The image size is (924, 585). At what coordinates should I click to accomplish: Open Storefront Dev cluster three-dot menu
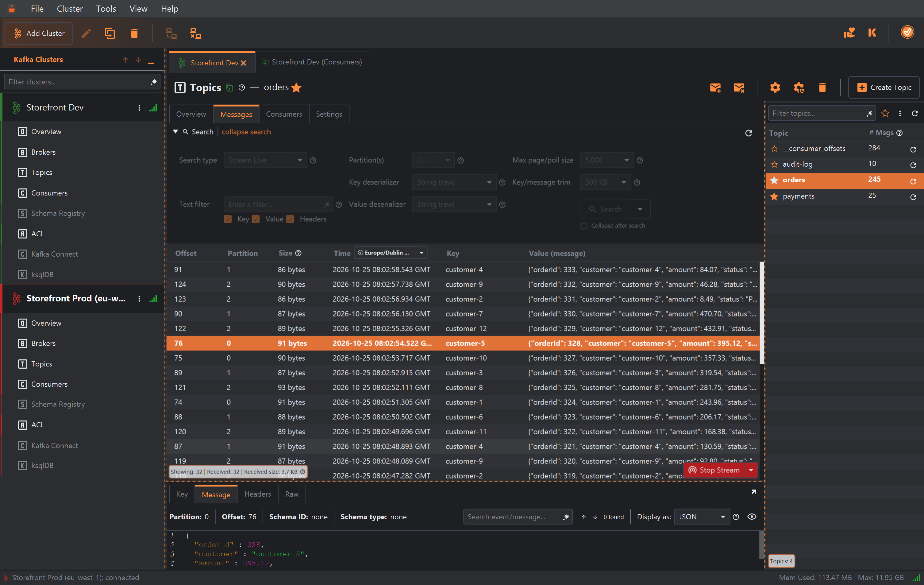click(139, 108)
